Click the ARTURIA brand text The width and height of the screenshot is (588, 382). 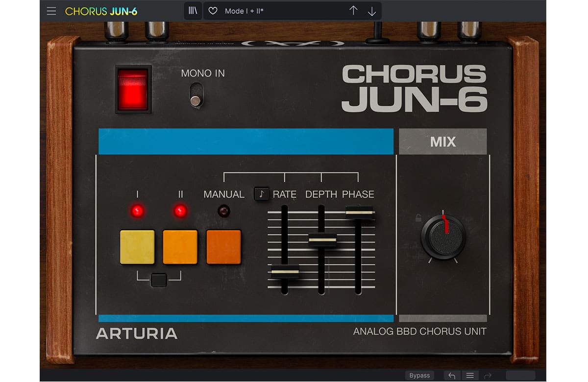[x=137, y=334]
